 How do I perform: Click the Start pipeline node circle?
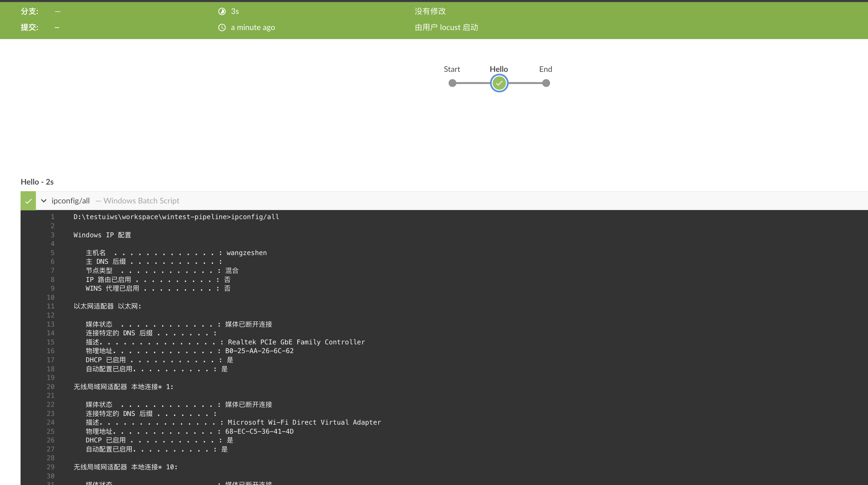452,83
